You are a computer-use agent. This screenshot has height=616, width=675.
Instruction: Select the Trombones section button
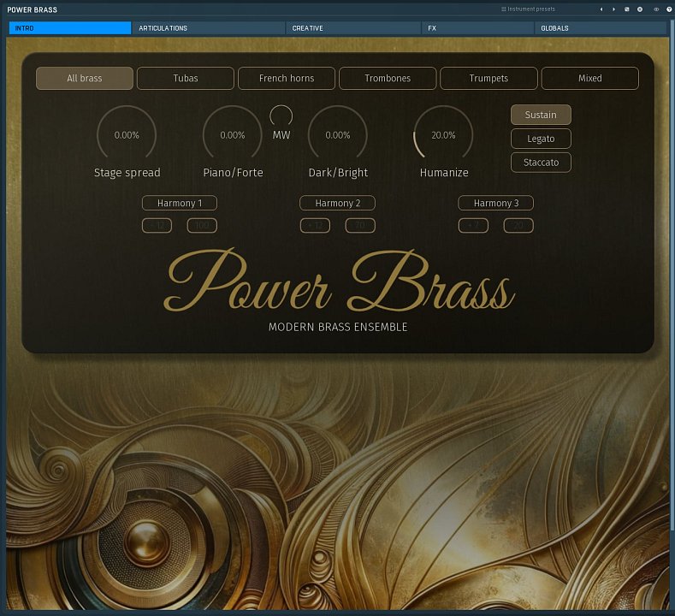388,78
